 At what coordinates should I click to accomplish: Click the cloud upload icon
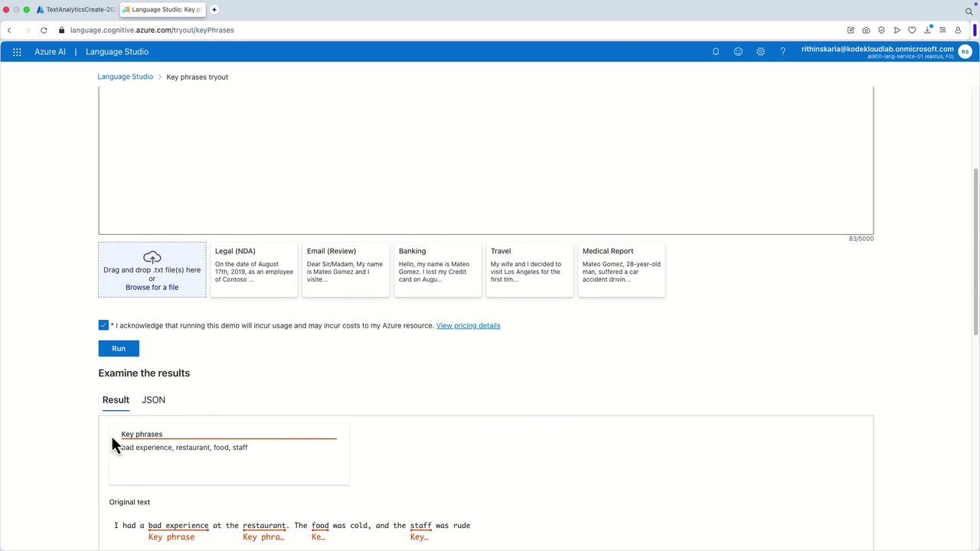(152, 257)
